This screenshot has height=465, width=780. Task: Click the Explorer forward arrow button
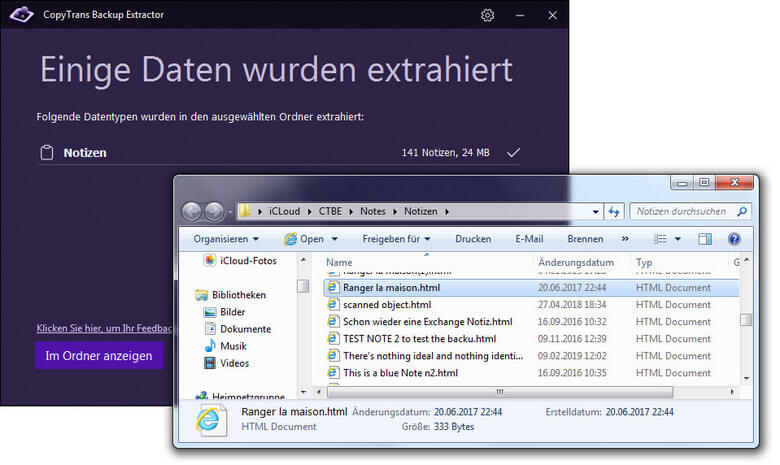tap(214, 211)
